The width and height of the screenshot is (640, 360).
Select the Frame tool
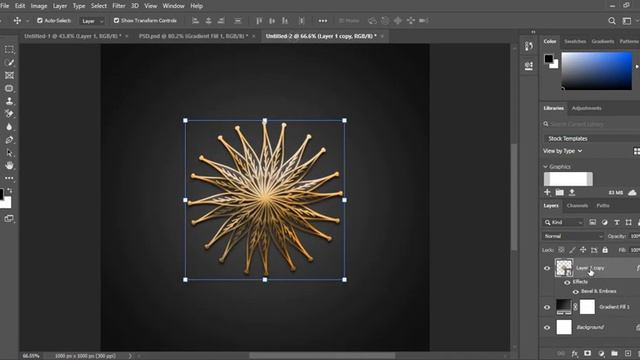click(x=9, y=76)
